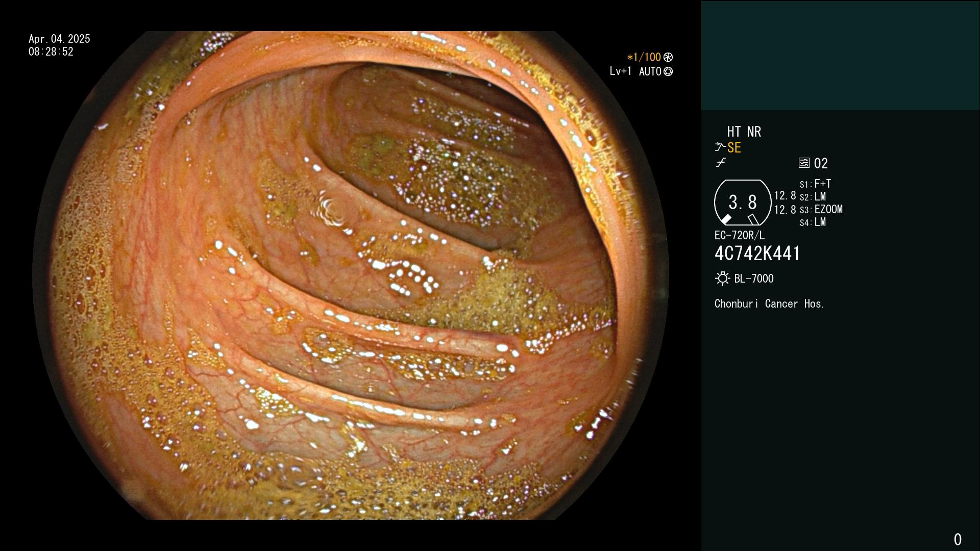
Task: Click the AUTO iris icon next to Lv+1 AUTO
Action: (668, 71)
